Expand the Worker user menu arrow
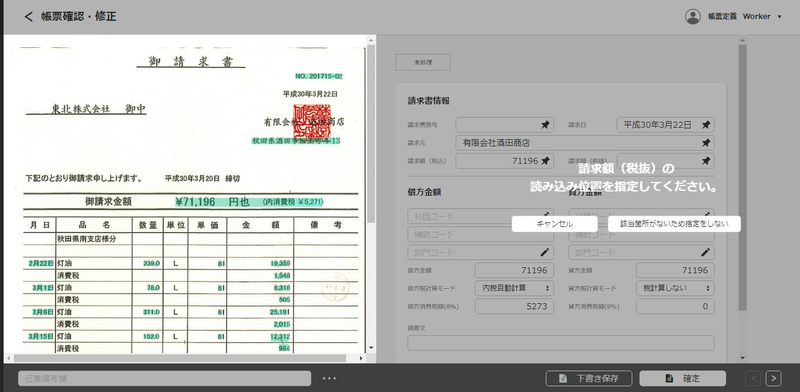The height and width of the screenshot is (392, 800). point(780,17)
